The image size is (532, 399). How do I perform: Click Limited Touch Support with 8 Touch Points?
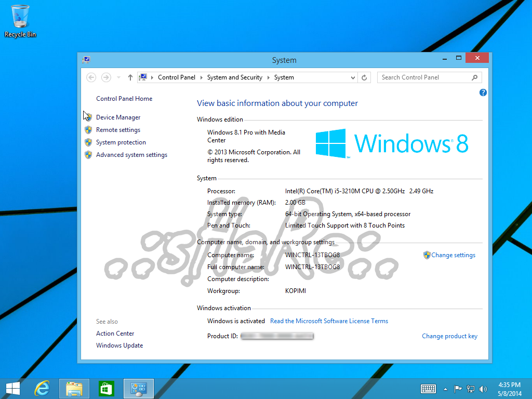(345, 225)
